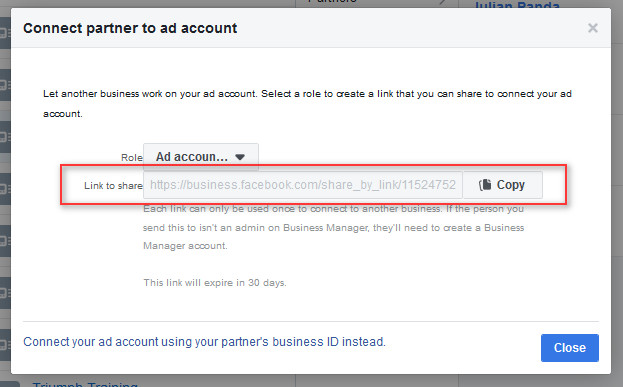Click the arrow next to Partners heading
The height and width of the screenshot is (387, 623).
(442, 2)
